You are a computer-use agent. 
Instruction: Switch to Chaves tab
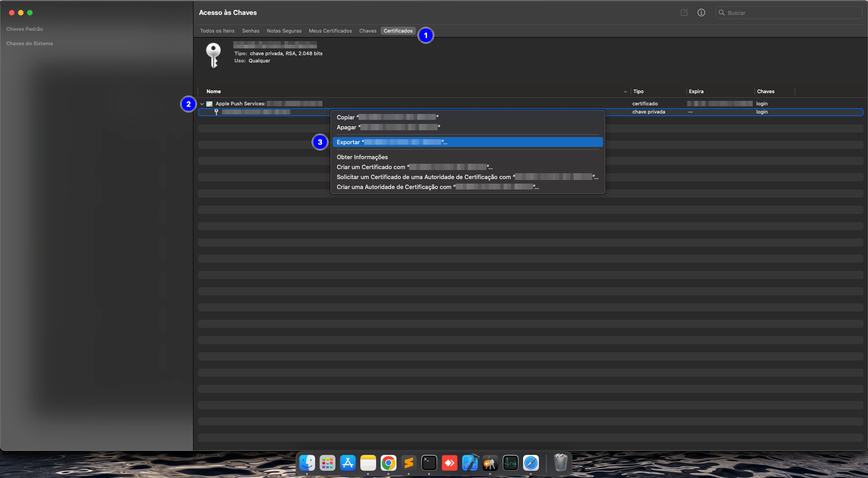pyautogui.click(x=368, y=31)
